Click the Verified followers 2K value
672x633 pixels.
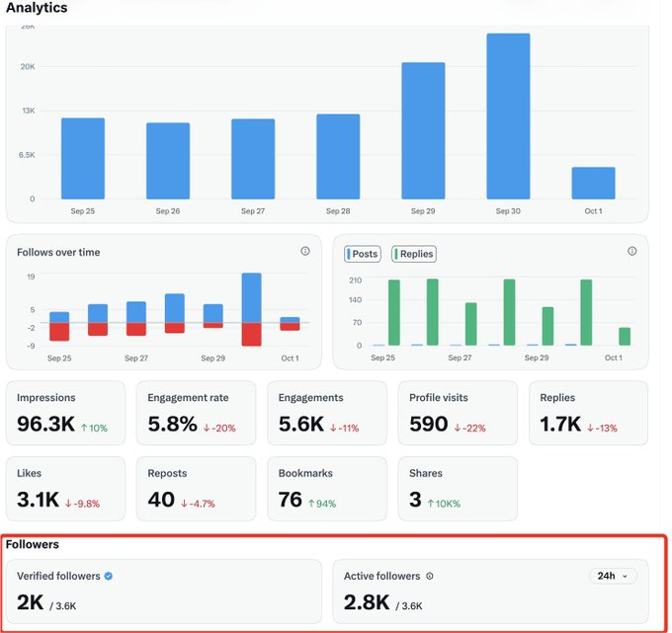click(x=30, y=602)
